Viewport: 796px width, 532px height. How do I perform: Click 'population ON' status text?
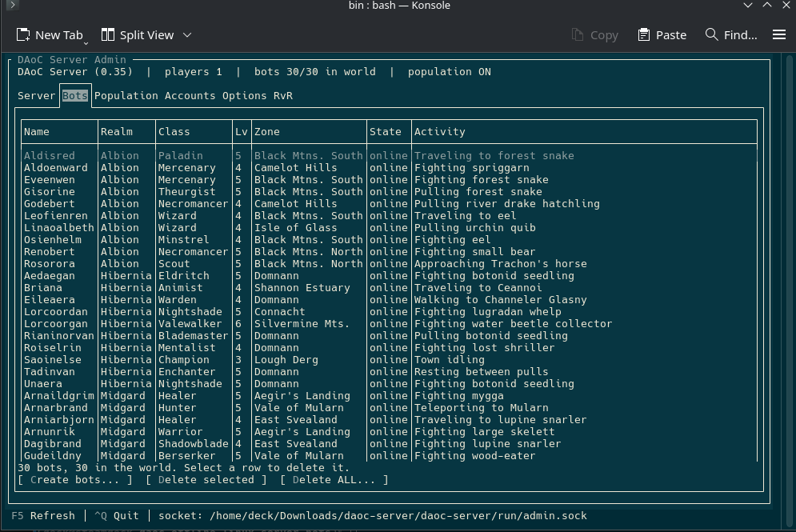coord(450,72)
